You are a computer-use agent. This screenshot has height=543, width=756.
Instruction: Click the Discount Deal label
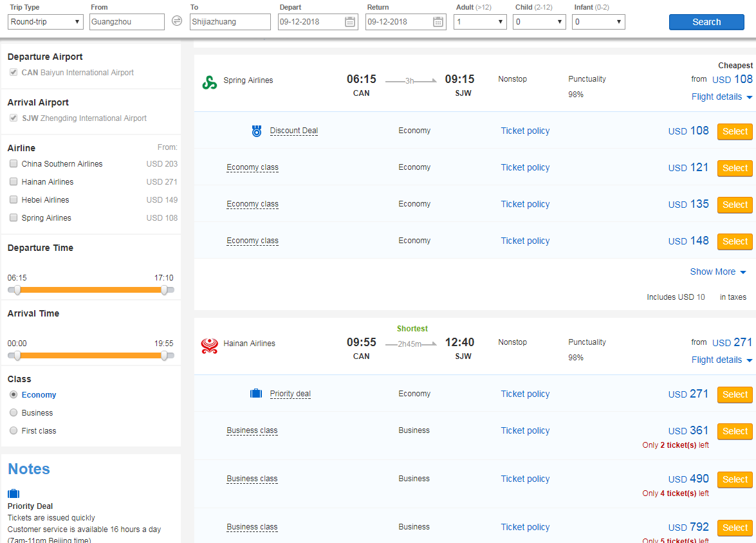(293, 131)
